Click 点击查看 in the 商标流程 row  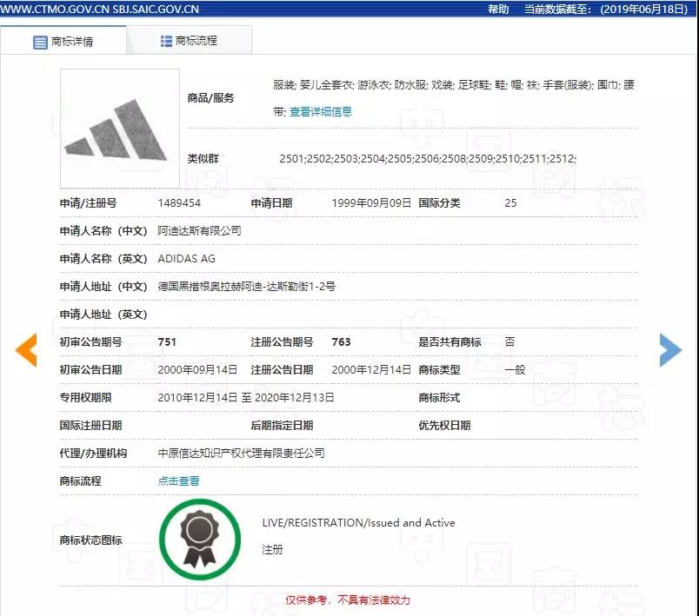178,480
